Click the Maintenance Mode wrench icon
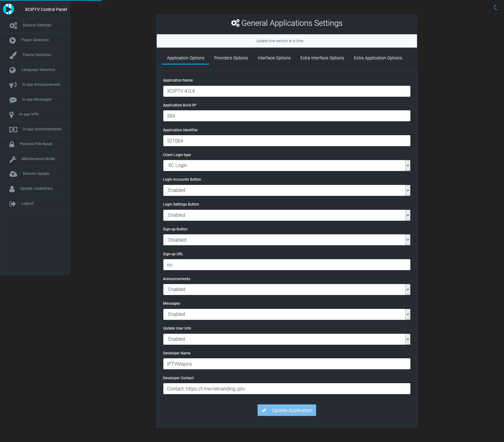The width and height of the screenshot is (504, 442). coord(13,159)
